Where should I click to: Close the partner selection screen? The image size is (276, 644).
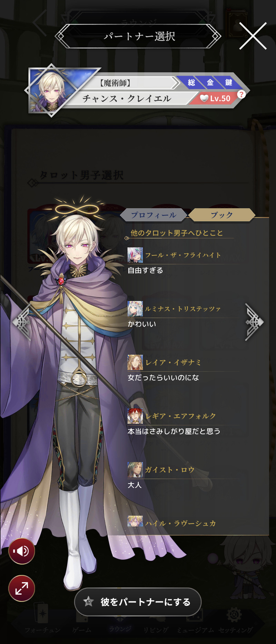coord(253,36)
